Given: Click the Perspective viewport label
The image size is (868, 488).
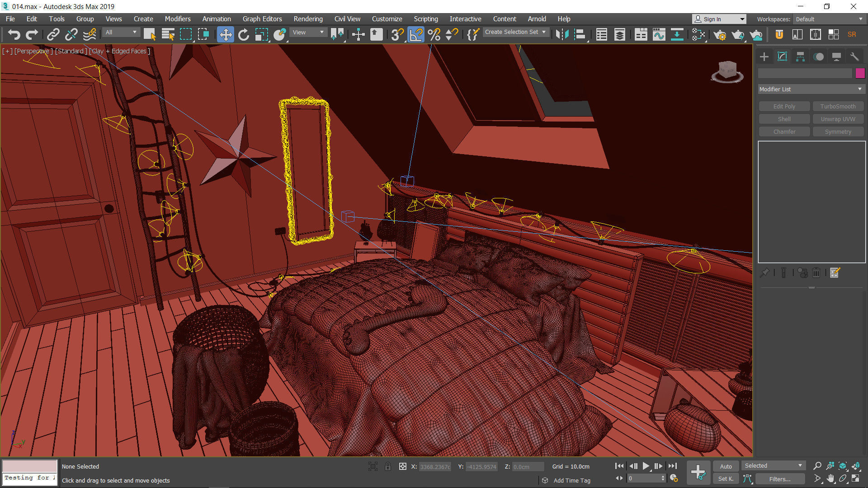Looking at the screenshot, I should (x=33, y=51).
